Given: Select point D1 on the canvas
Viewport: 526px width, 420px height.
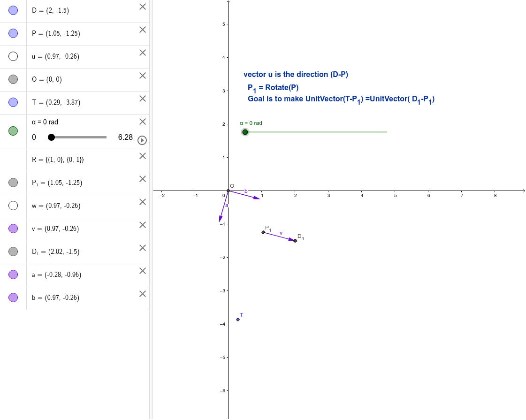Looking at the screenshot, I should coord(295,240).
